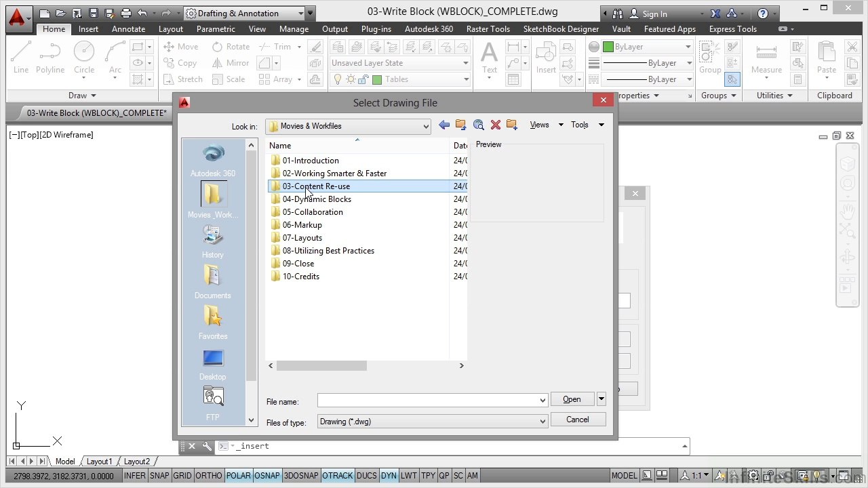Go back to previous folder in dialog
The height and width of the screenshot is (488, 868).
(444, 125)
